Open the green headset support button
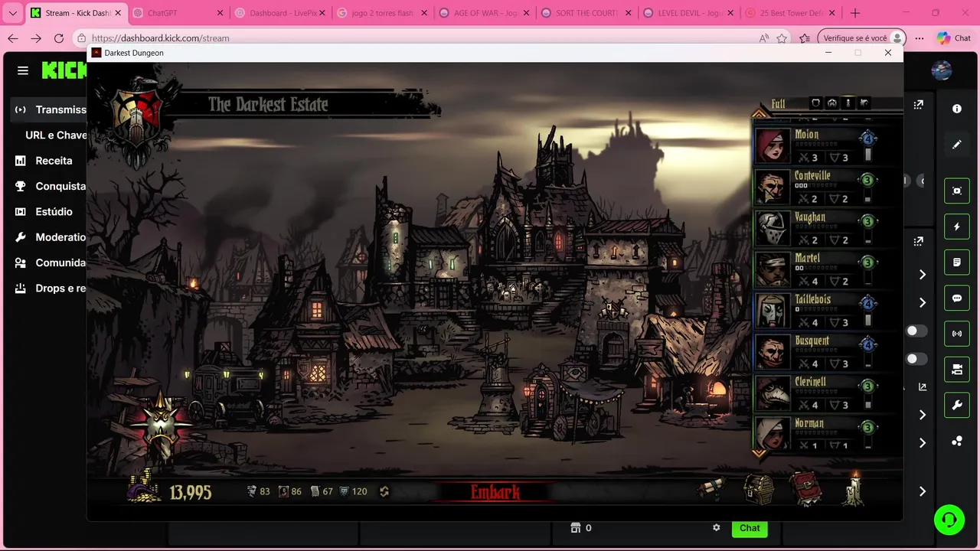Image resolution: width=980 pixels, height=551 pixels. point(949,520)
